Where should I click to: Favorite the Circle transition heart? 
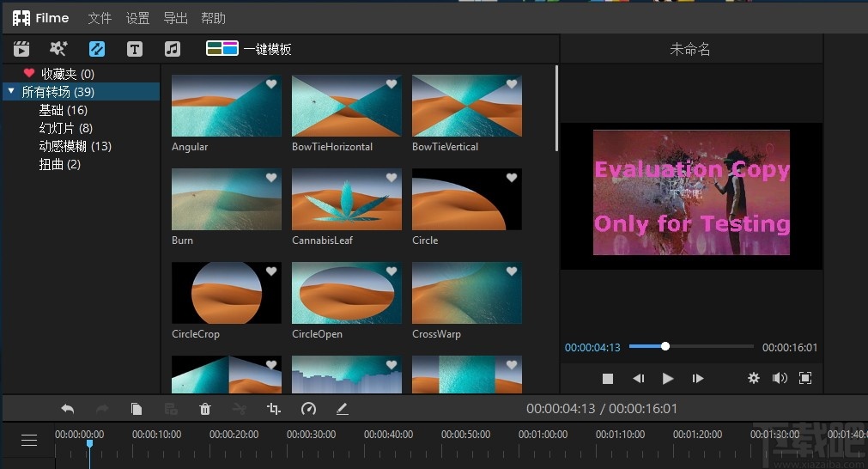coord(512,177)
